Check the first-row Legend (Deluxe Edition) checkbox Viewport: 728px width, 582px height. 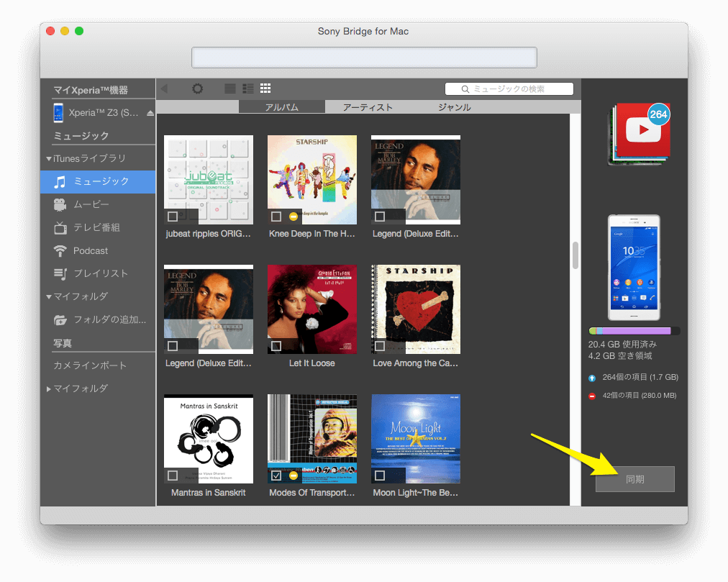pyautogui.click(x=380, y=217)
